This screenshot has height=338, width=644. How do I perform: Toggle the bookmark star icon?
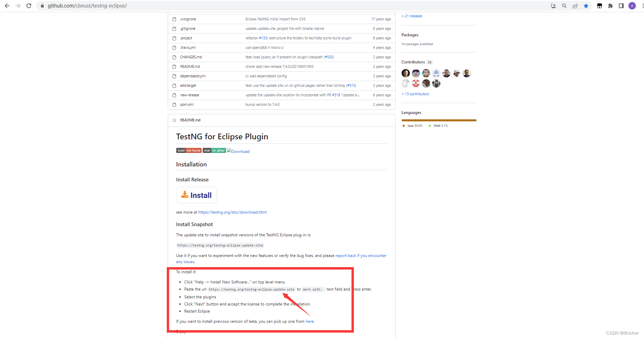(x=586, y=6)
